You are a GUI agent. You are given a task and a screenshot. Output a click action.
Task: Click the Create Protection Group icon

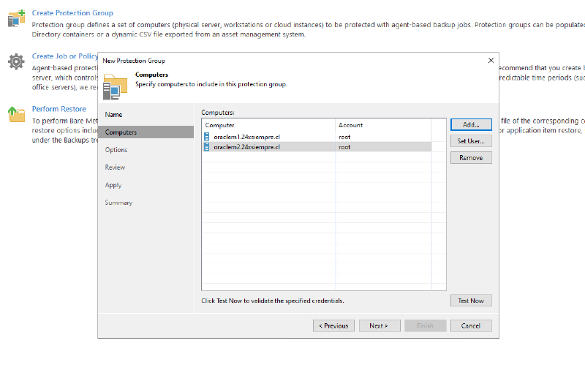(x=16, y=18)
